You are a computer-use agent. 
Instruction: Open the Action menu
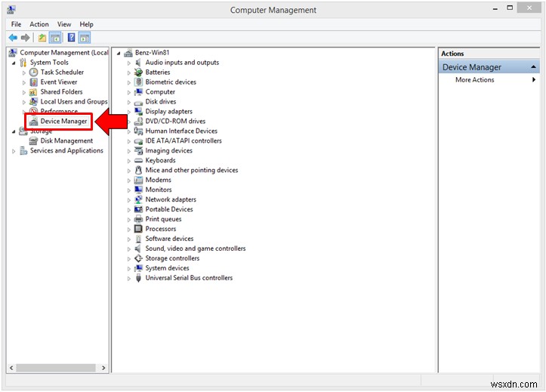pyautogui.click(x=39, y=24)
